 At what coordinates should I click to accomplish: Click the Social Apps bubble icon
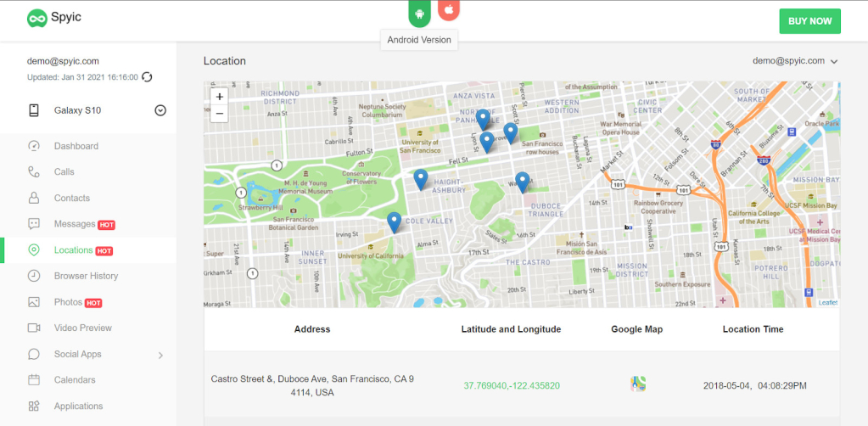click(x=34, y=354)
